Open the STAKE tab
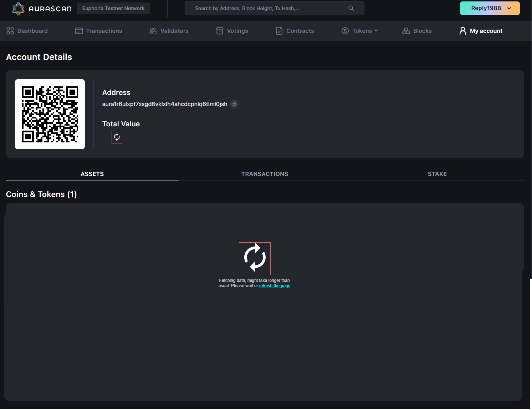Viewport: 532px width, 410px height. pyautogui.click(x=437, y=174)
